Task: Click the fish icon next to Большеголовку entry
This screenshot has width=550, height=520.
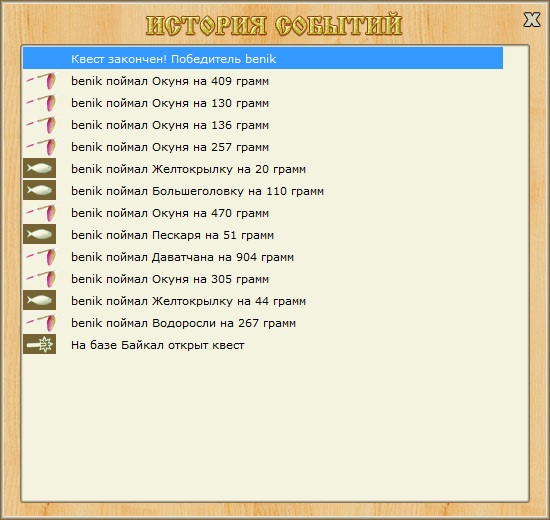Action: pos(40,190)
